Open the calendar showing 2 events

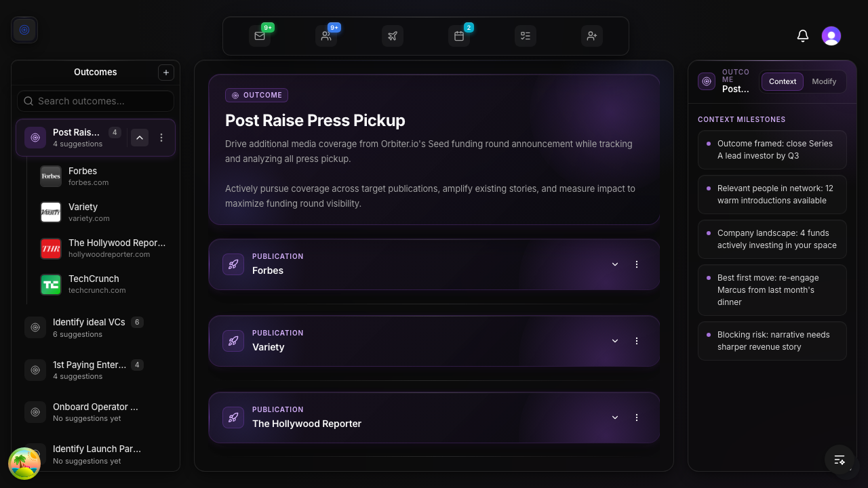pos(459,35)
